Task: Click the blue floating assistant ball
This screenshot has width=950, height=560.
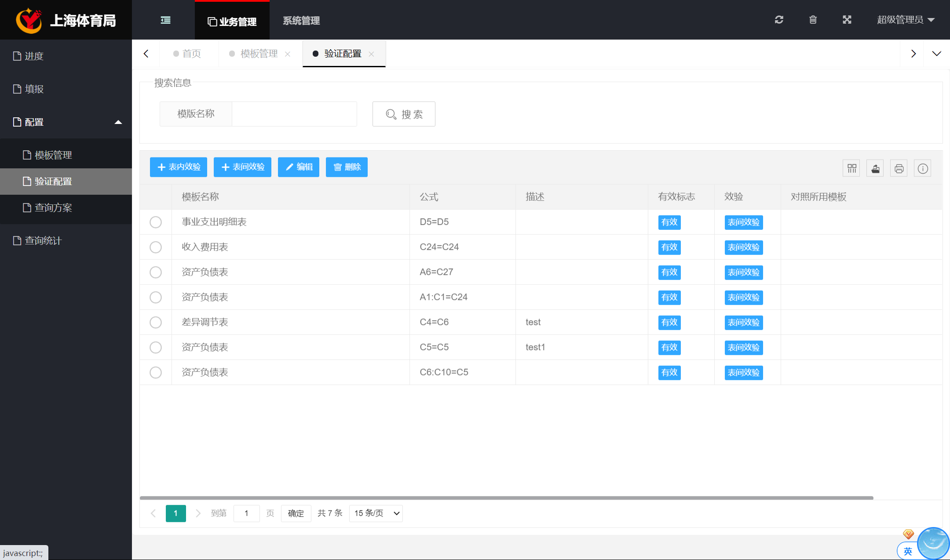Action: click(x=933, y=543)
